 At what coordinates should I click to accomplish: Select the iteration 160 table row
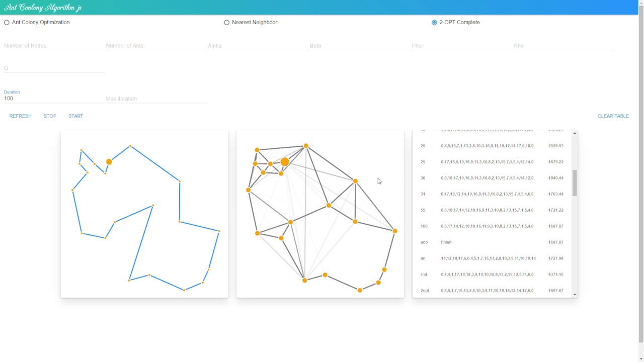[492, 226]
